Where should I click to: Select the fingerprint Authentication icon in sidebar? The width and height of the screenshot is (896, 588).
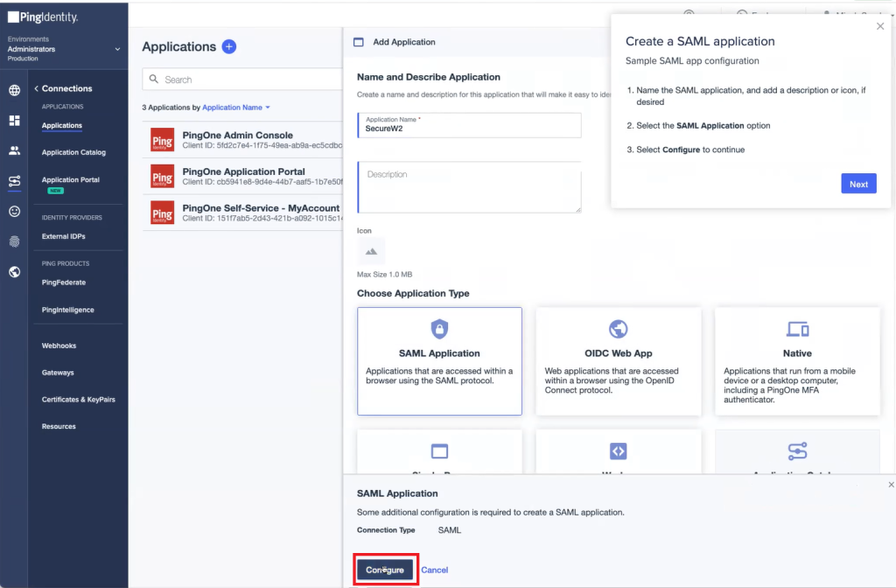tap(13, 240)
